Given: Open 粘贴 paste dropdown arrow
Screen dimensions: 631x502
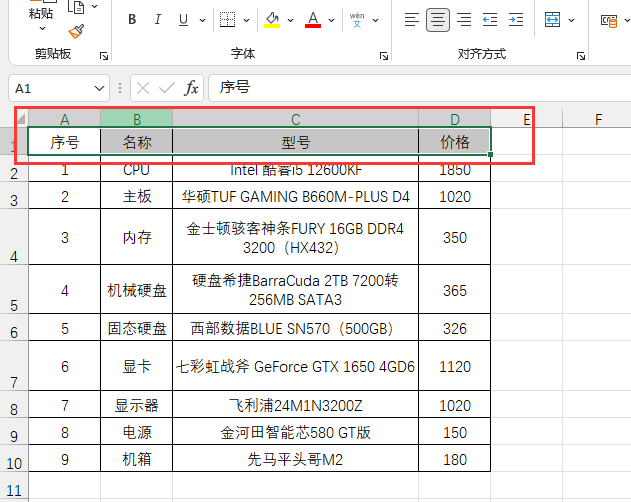Looking at the screenshot, I should tap(42, 29).
